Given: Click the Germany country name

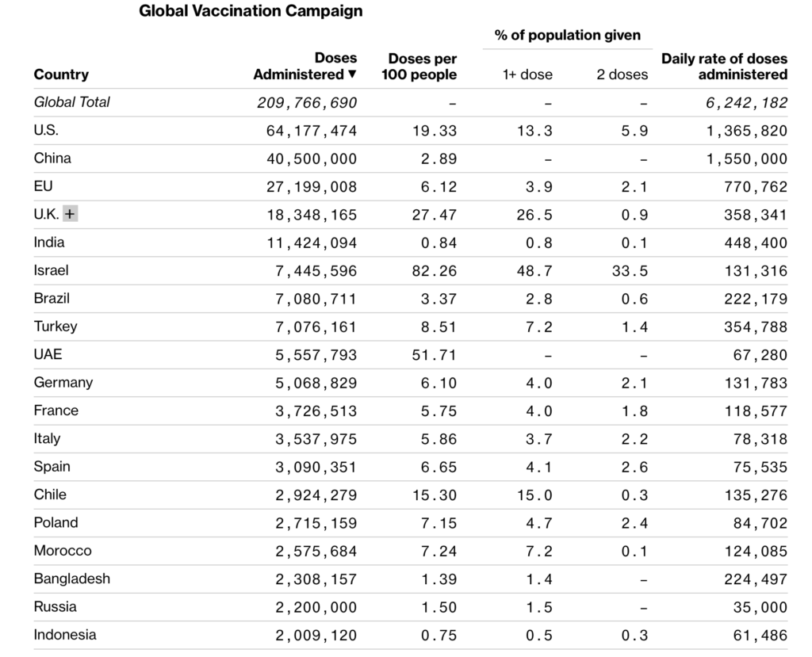Looking at the screenshot, I should 63,382.
